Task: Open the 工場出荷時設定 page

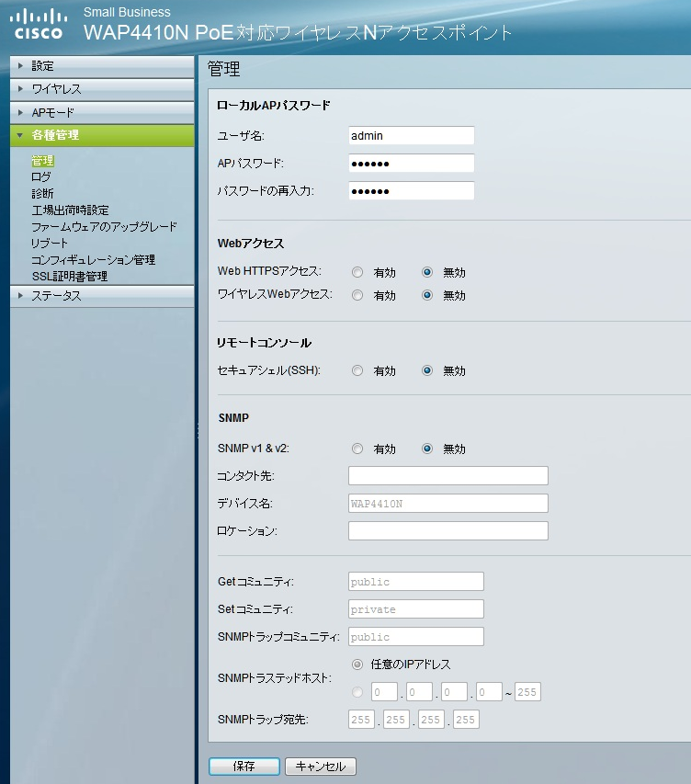Action: point(70,210)
